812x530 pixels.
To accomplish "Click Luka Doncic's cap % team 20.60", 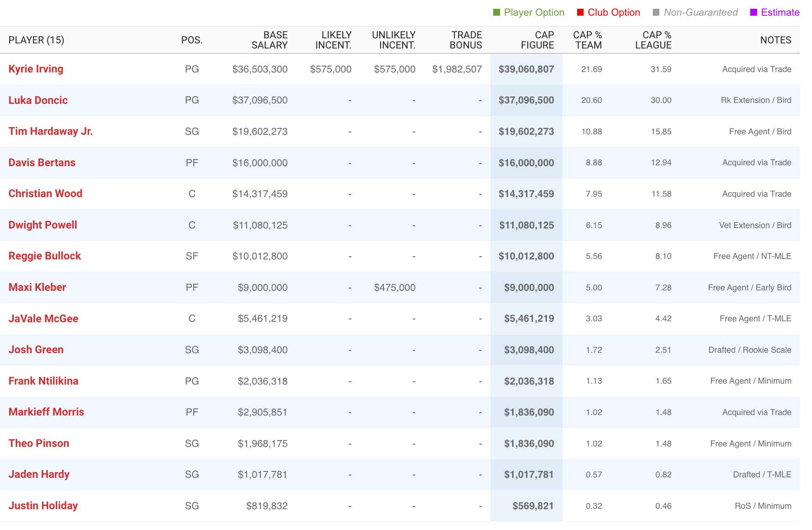I will point(591,100).
